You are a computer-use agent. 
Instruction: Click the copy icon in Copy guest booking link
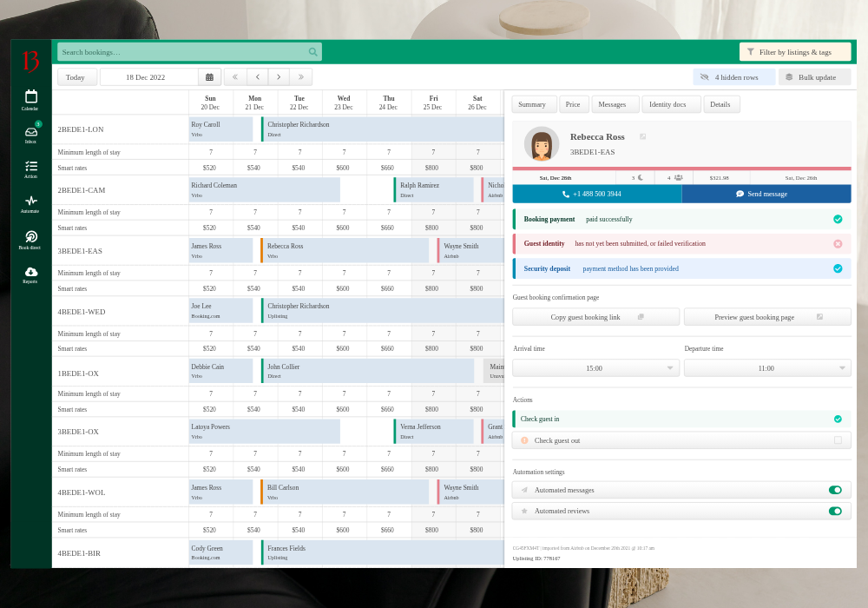(x=641, y=317)
